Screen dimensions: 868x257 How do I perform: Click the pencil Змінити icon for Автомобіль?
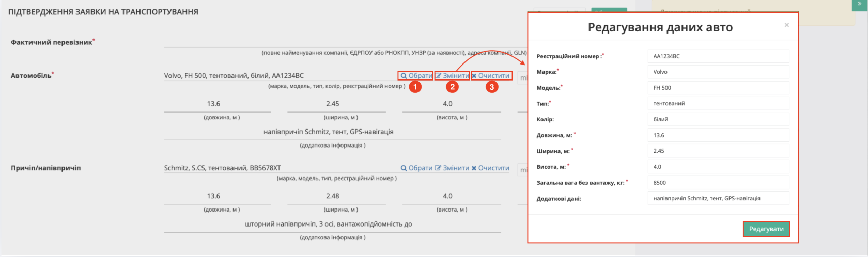tap(439, 76)
